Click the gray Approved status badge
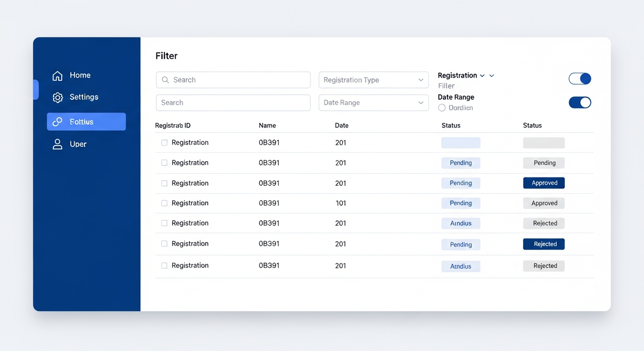Image resolution: width=644 pixels, height=351 pixels. pos(544,203)
